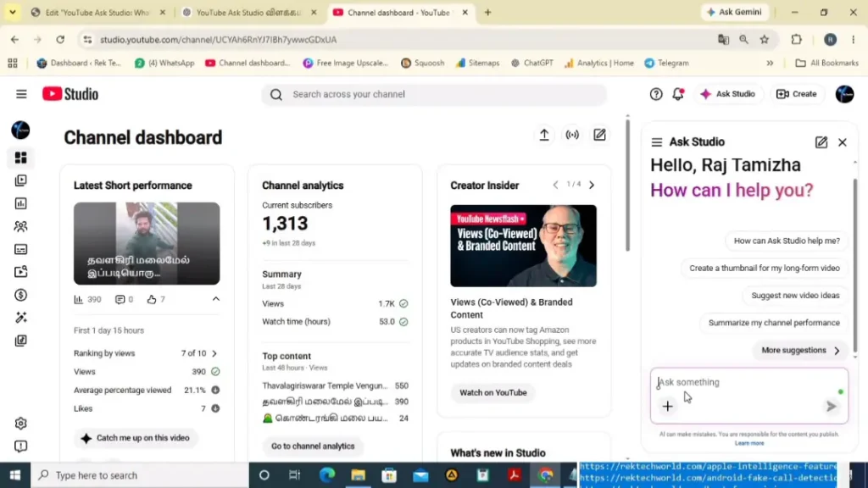Open the Chrome tab search dropdown

(x=12, y=12)
